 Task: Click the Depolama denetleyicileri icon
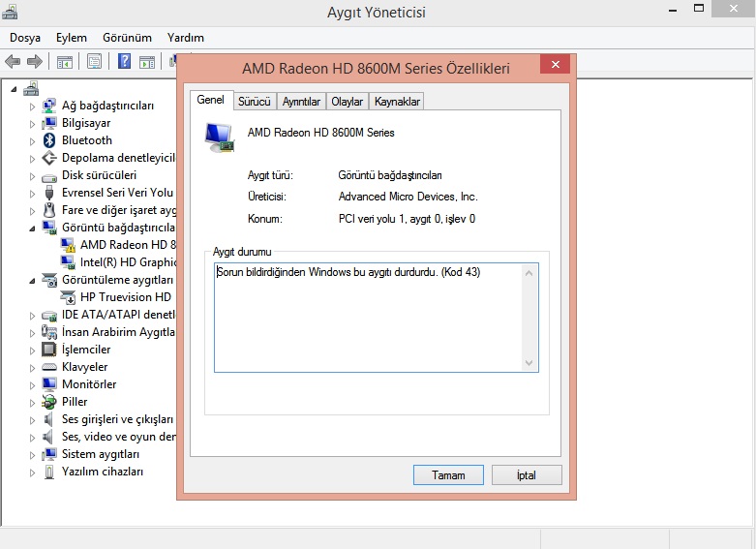(x=49, y=158)
